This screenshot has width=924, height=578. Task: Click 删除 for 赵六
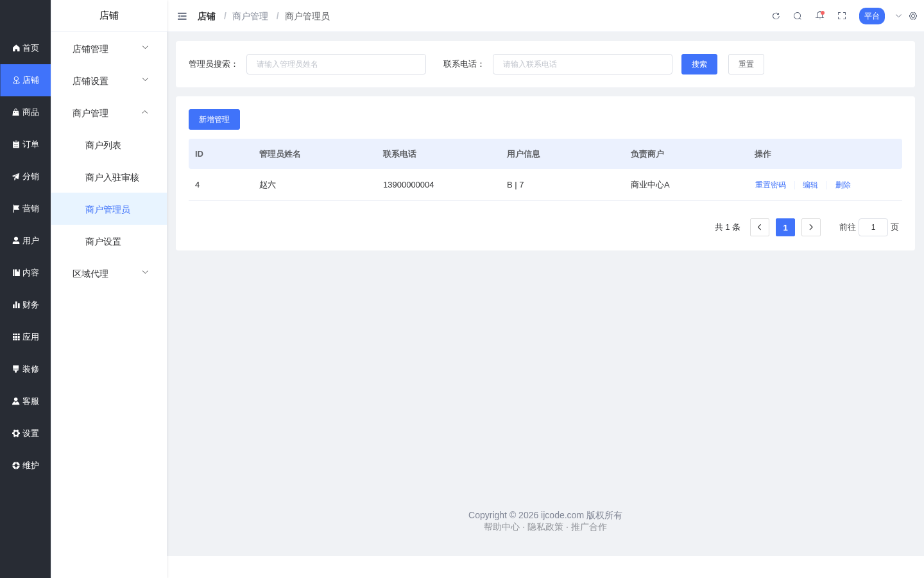point(843,185)
